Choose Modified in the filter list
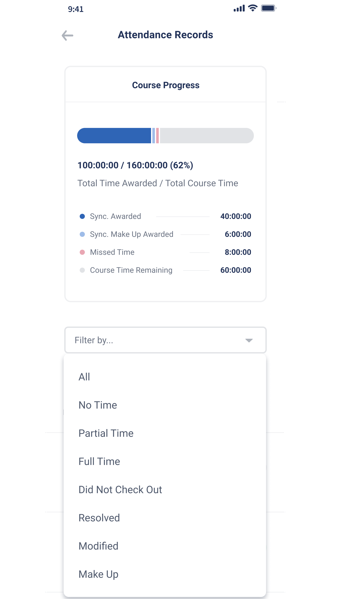This screenshot has width=362, height=611. [165, 546]
